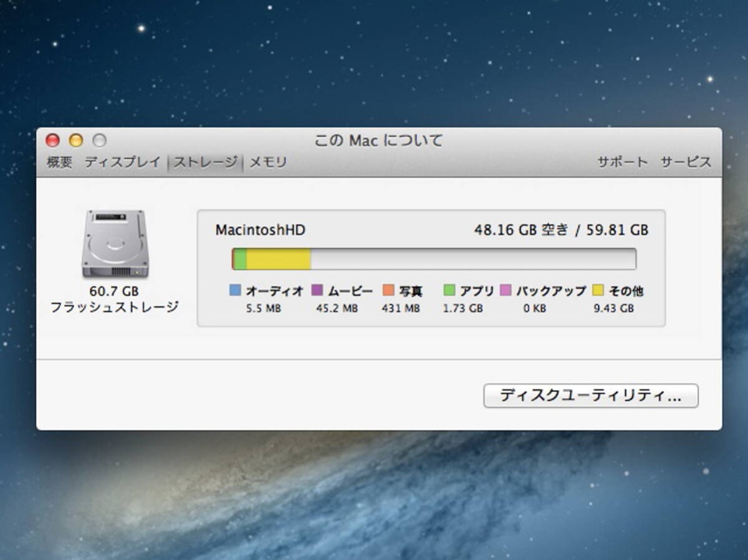This screenshot has width=748, height=560.
Task: Click the yellow その他 color swatch
Action: (598, 290)
